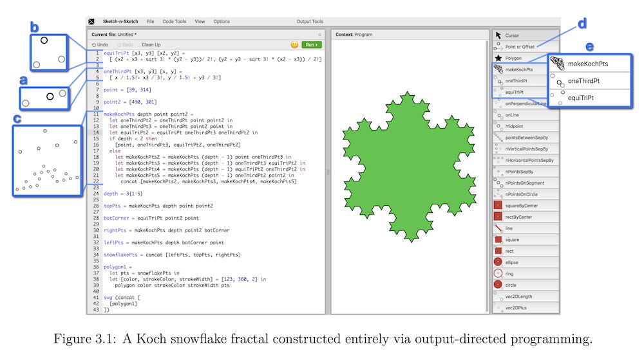This screenshot has height=355, width=644.
Task: Click the small circle in the Current file header
Action: coord(319,34)
